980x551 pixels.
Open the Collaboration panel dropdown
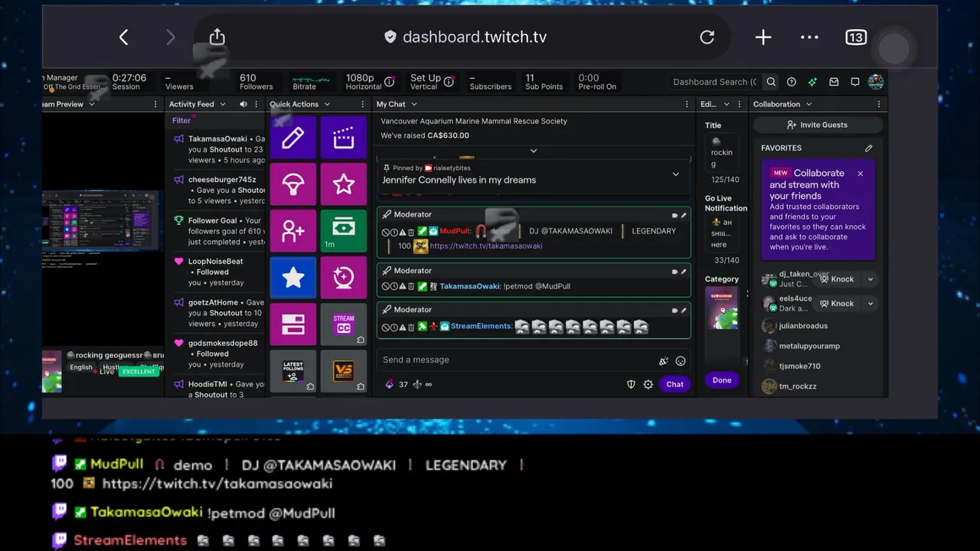point(808,104)
